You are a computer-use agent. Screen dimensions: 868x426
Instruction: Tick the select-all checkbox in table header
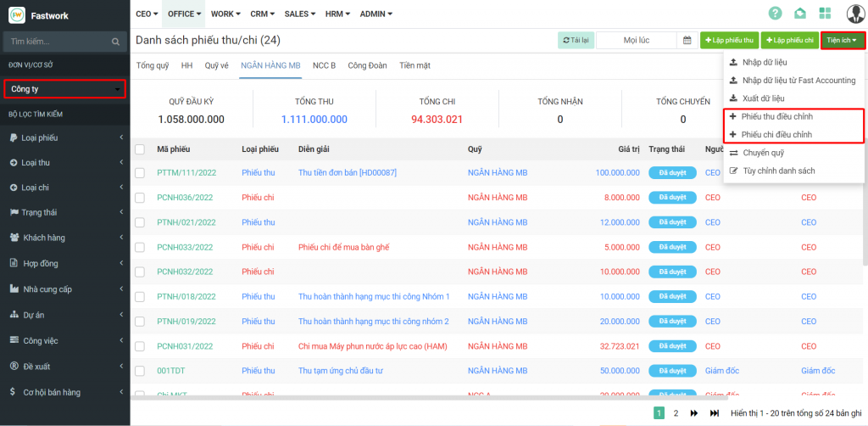(x=140, y=149)
